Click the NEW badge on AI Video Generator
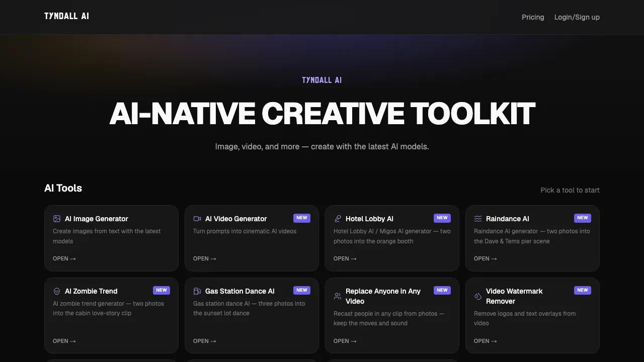This screenshot has width=644, height=362. click(x=302, y=218)
